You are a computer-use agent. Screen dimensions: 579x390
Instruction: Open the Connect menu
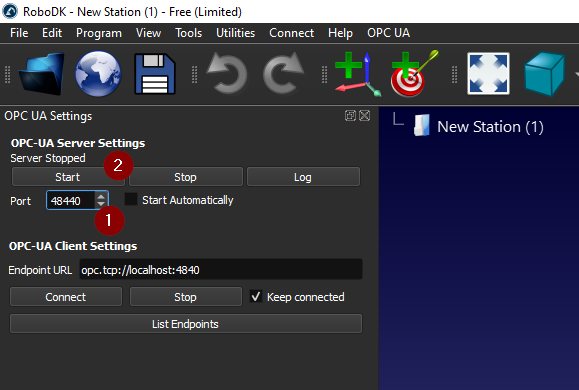pyautogui.click(x=291, y=33)
